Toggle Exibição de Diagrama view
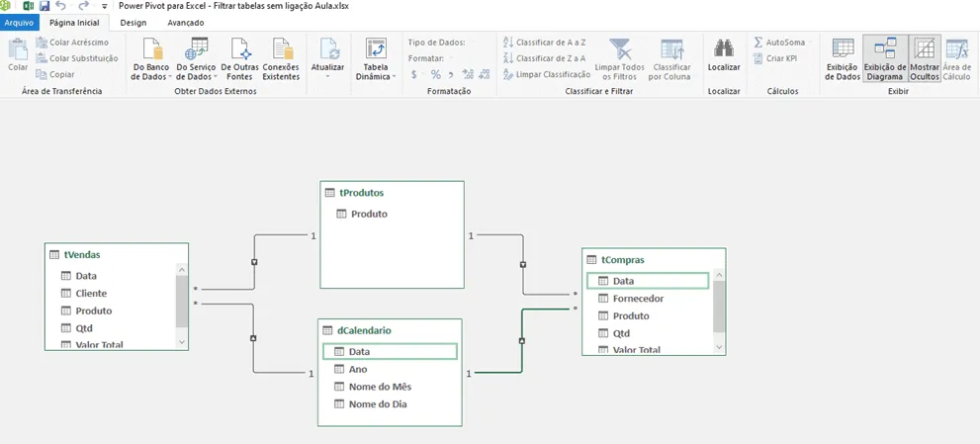The height and width of the screenshot is (444, 980). coord(884,59)
